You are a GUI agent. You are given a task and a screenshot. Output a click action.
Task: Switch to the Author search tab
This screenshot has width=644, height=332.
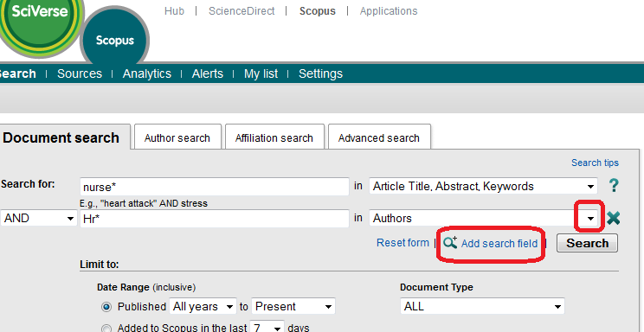(x=177, y=137)
